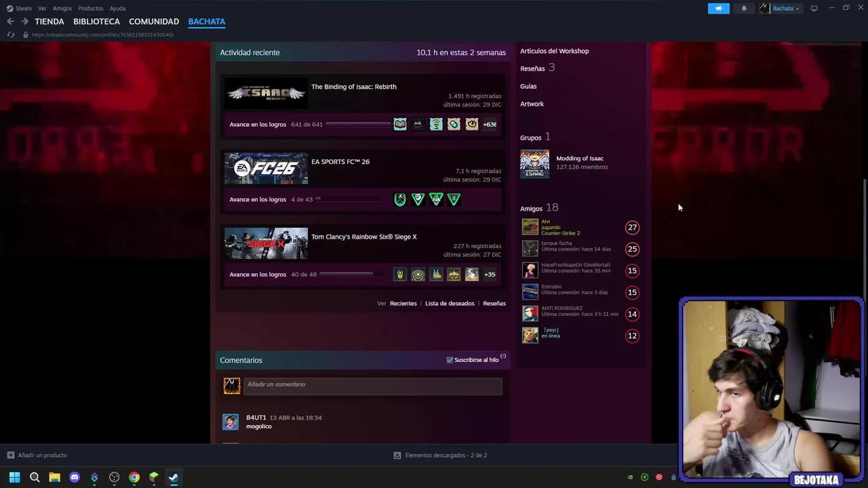Viewport: 868px width, 488px height.
Task: Go to the COMUNIDAD tab
Action: pos(154,22)
